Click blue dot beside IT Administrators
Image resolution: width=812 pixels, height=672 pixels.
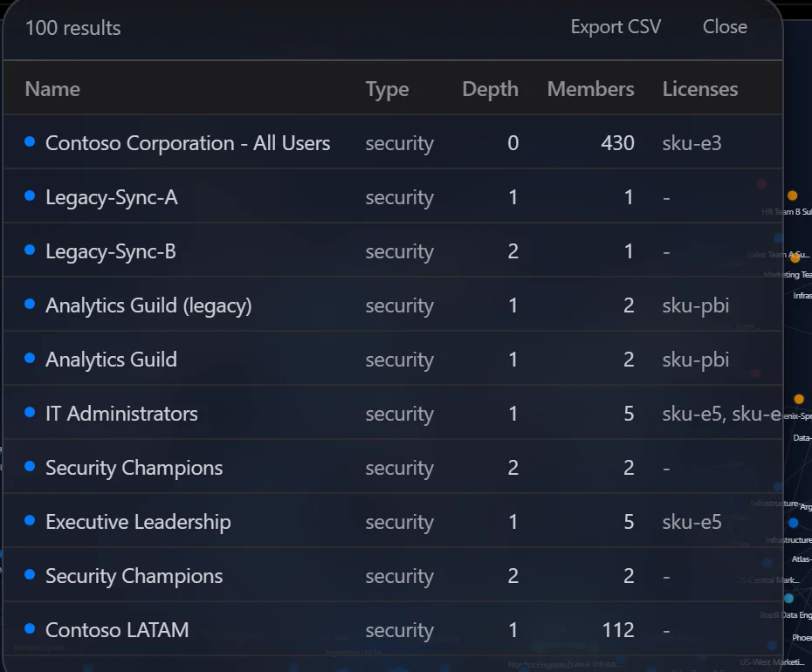(x=30, y=412)
